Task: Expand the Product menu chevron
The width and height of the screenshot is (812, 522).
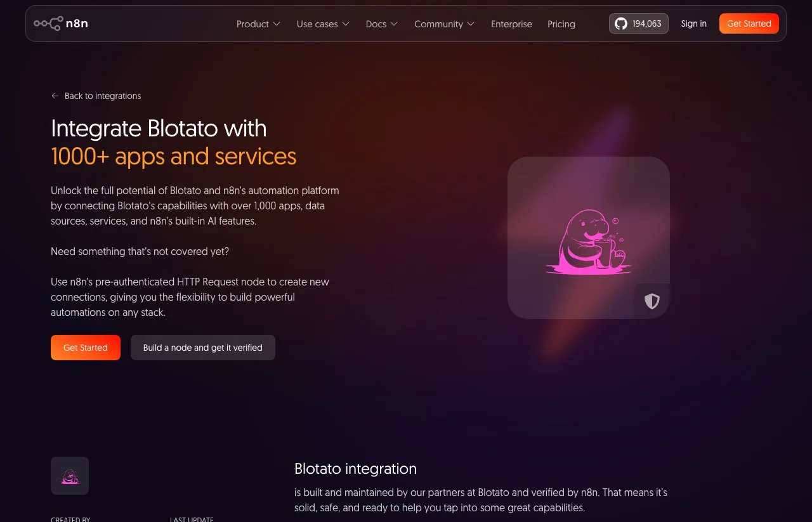Action: tap(277, 24)
